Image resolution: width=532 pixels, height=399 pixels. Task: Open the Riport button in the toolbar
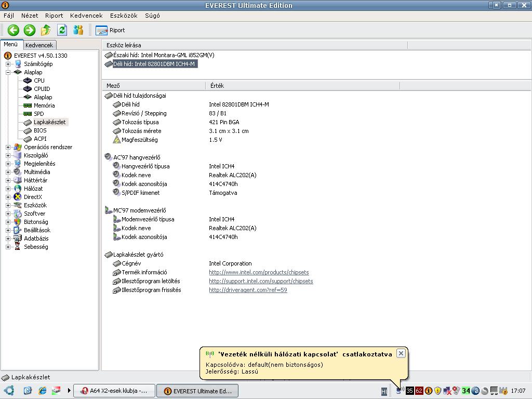pyautogui.click(x=110, y=30)
